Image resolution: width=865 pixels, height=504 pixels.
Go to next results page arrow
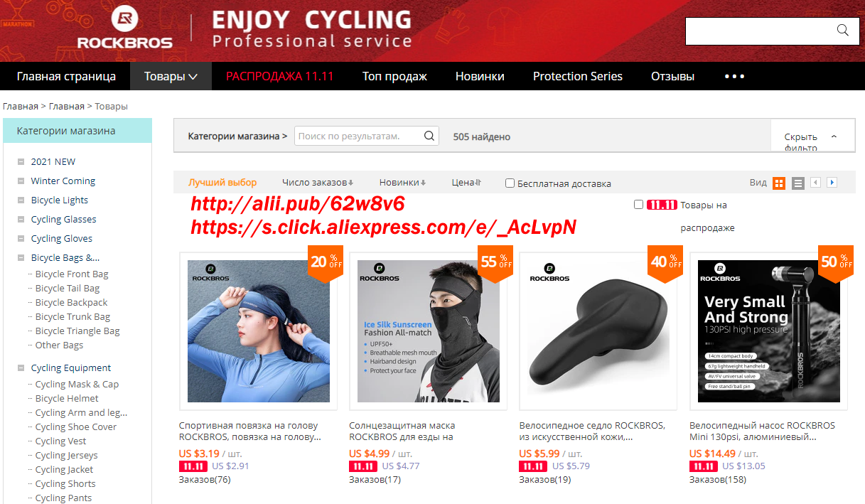coord(832,183)
